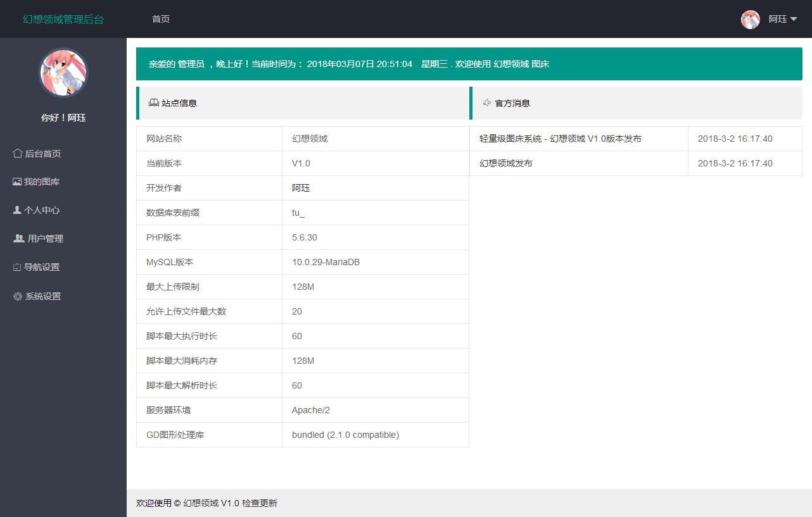
Task: Click the users icon beside 用户管理
Action: pos(18,239)
